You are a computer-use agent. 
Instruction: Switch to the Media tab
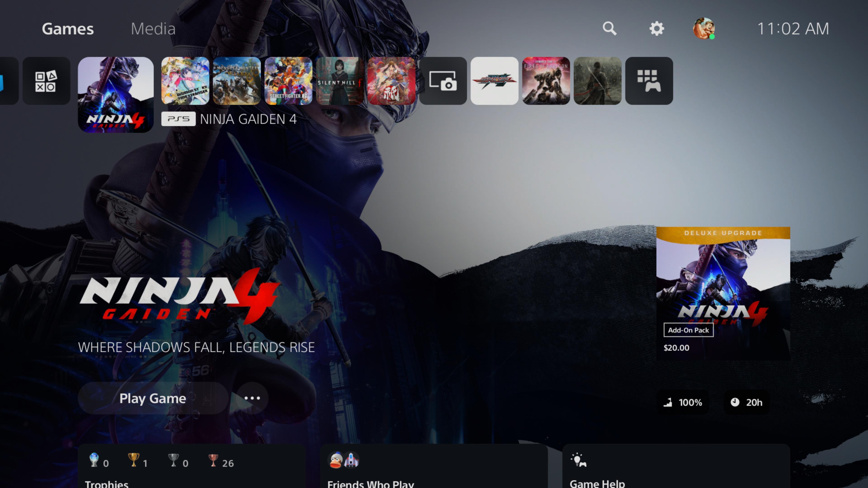click(153, 29)
